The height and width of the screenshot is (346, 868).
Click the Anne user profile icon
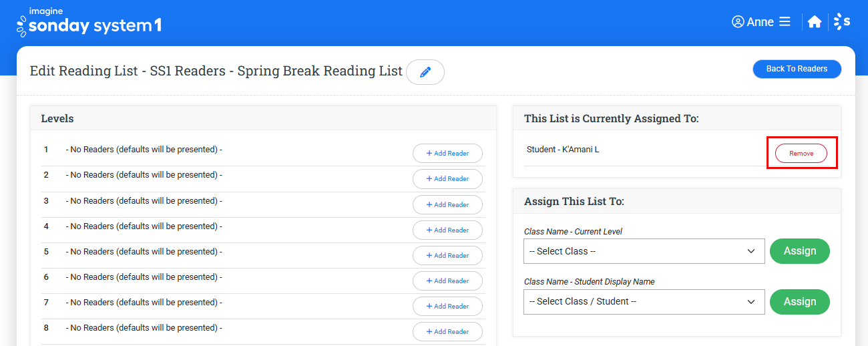coord(738,22)
